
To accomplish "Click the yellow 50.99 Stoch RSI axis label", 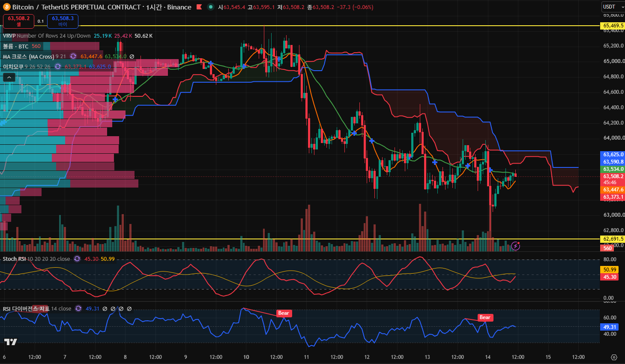I will tap(610, 270).
